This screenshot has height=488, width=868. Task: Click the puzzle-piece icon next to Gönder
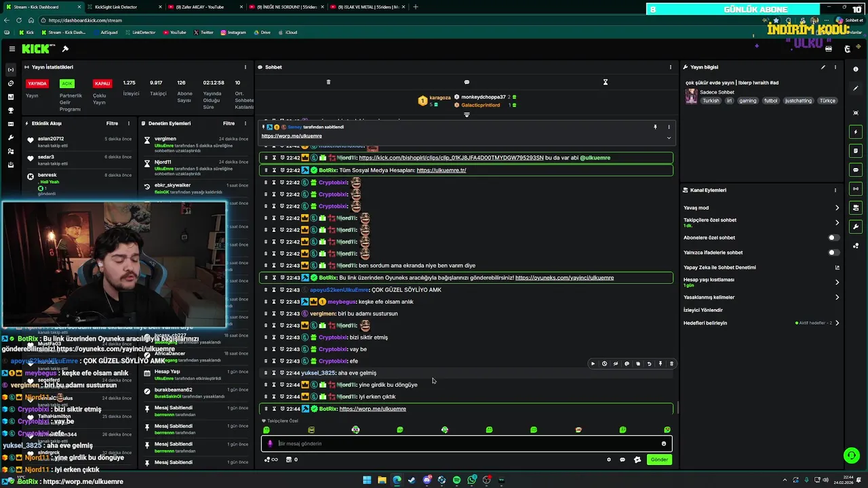(x=637, y=460)
